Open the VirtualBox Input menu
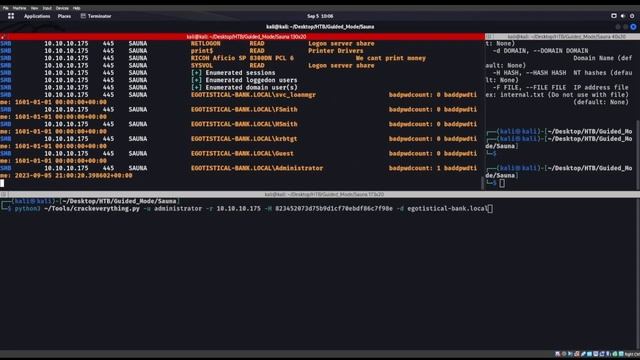The height and width of the screenshot is (360, 640). pos(47,8)
